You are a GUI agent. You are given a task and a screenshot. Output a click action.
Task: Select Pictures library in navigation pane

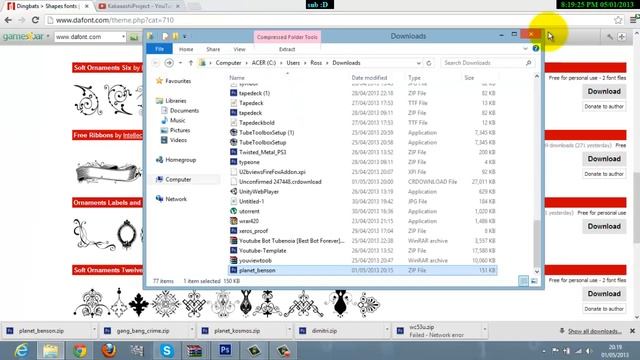[180, 130]
